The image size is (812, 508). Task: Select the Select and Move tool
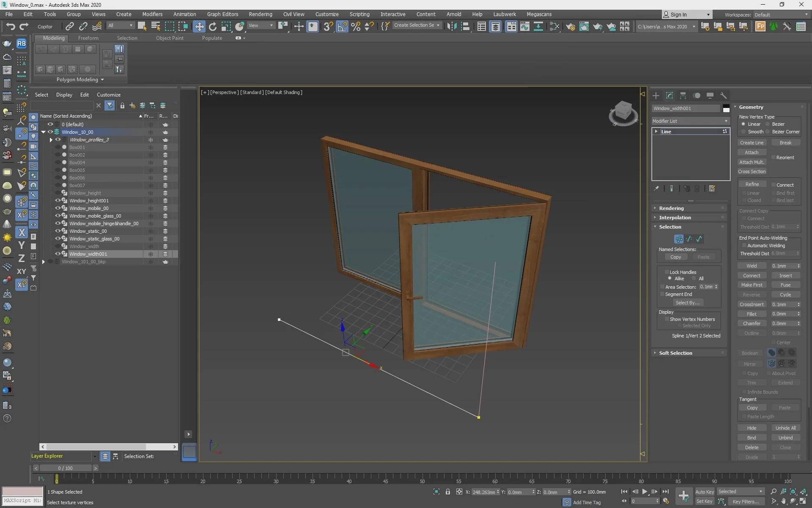199,26
